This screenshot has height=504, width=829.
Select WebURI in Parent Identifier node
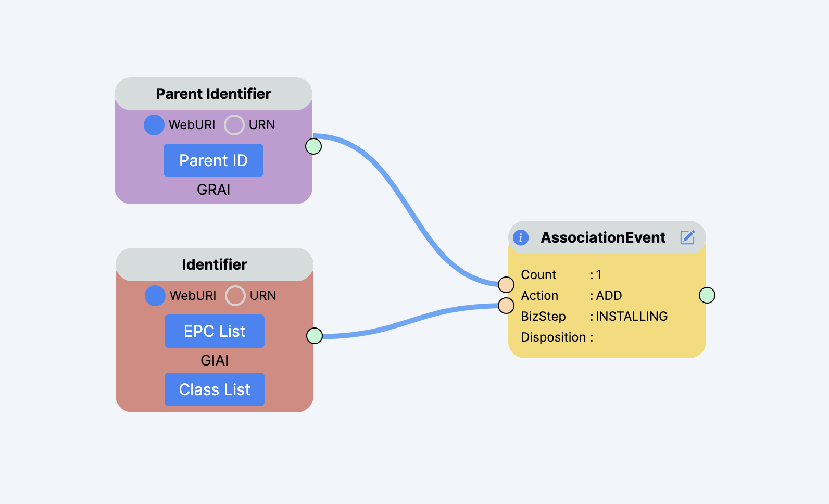(154, 125)
